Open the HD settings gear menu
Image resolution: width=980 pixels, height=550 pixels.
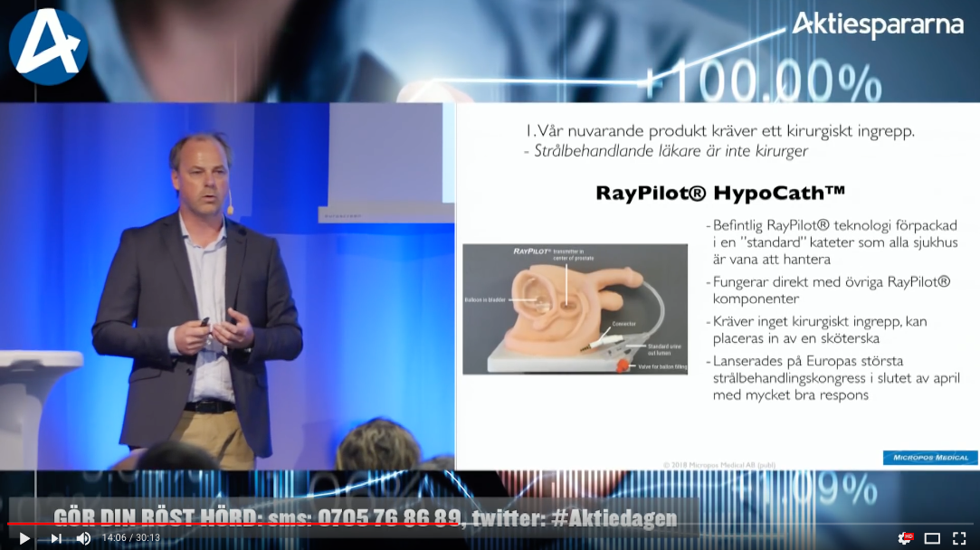[x=904, y=538]
